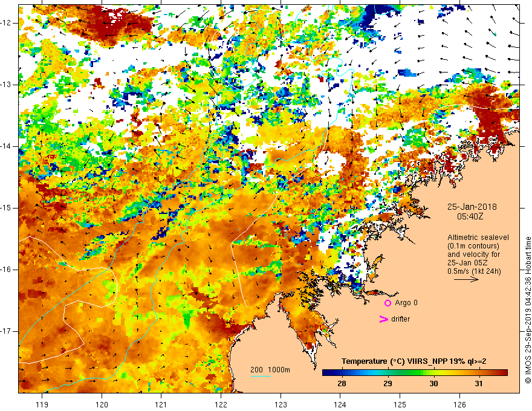
Task: Click latitude axis label -16
Action: (6, 270)
